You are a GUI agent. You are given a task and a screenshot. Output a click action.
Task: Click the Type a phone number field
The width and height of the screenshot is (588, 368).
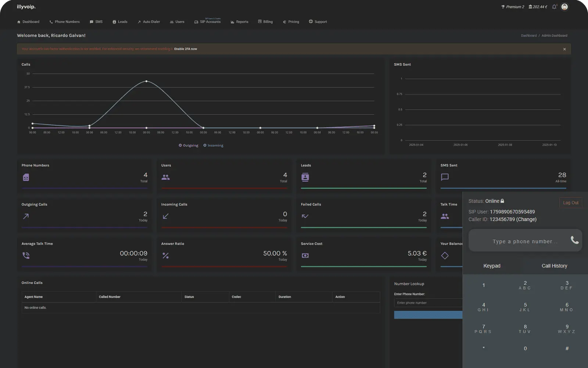coord(524,242)
